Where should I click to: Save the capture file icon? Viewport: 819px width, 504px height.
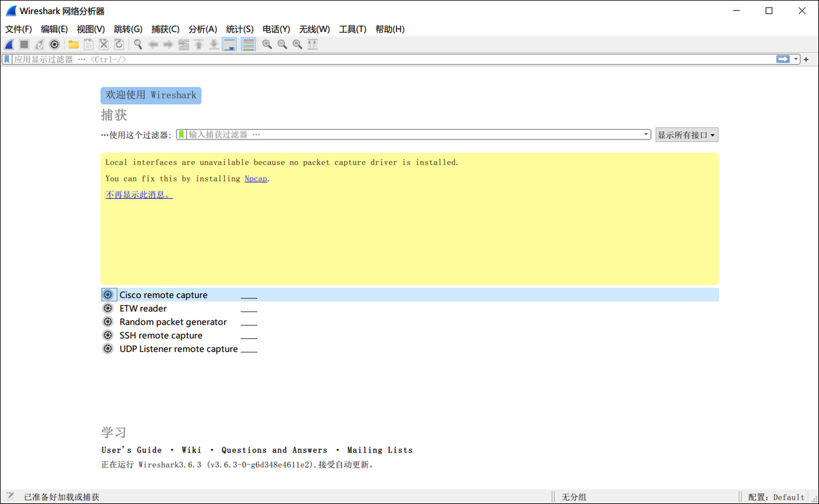(89, 44)
